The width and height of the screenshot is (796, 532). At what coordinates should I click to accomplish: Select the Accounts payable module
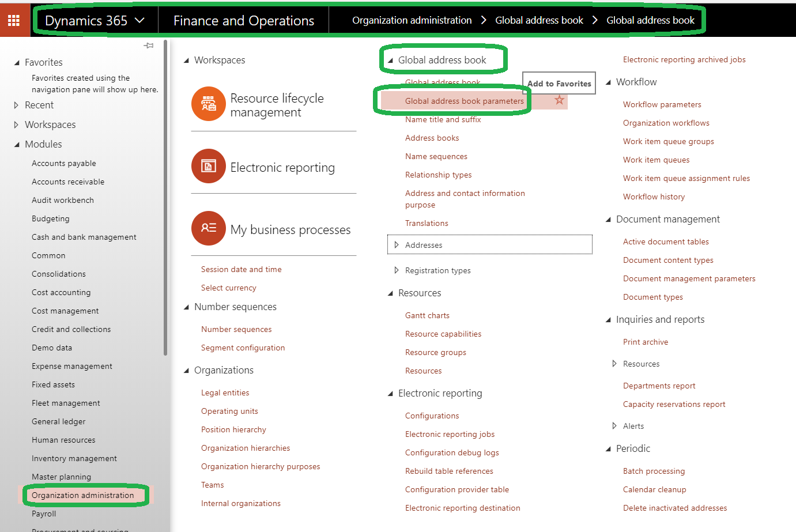click(64, 163)
